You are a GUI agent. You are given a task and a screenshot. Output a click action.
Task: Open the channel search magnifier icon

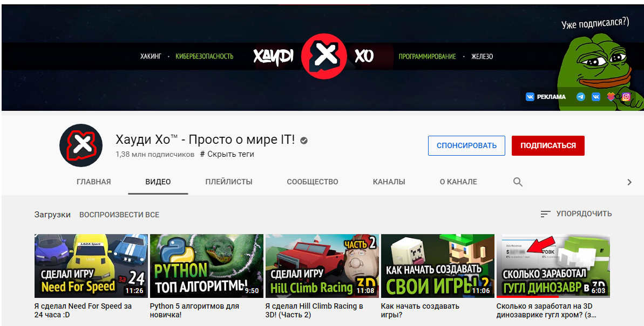(x=518, y=182)
